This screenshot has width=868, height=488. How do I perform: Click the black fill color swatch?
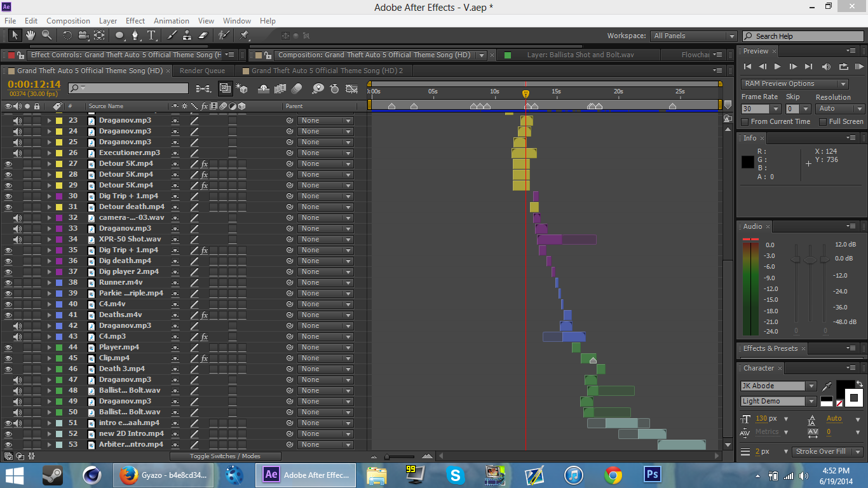click(845, 389)
